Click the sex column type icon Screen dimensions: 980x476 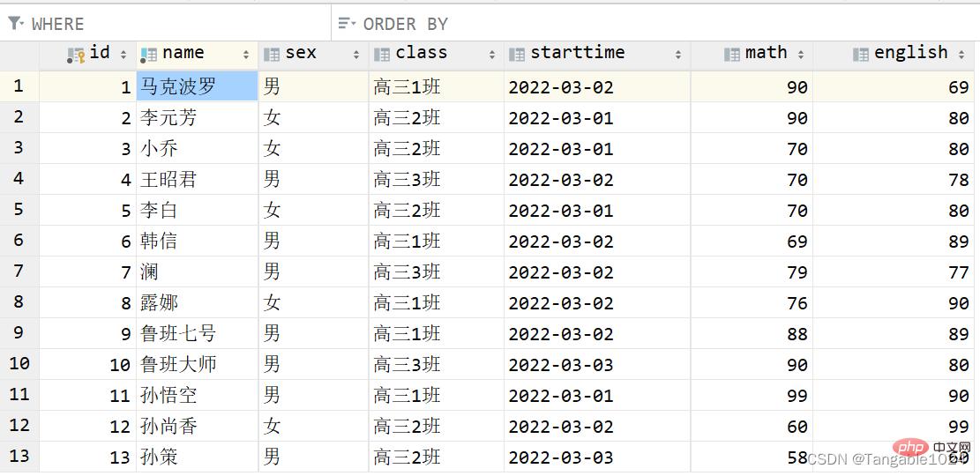tap(272, 55)
